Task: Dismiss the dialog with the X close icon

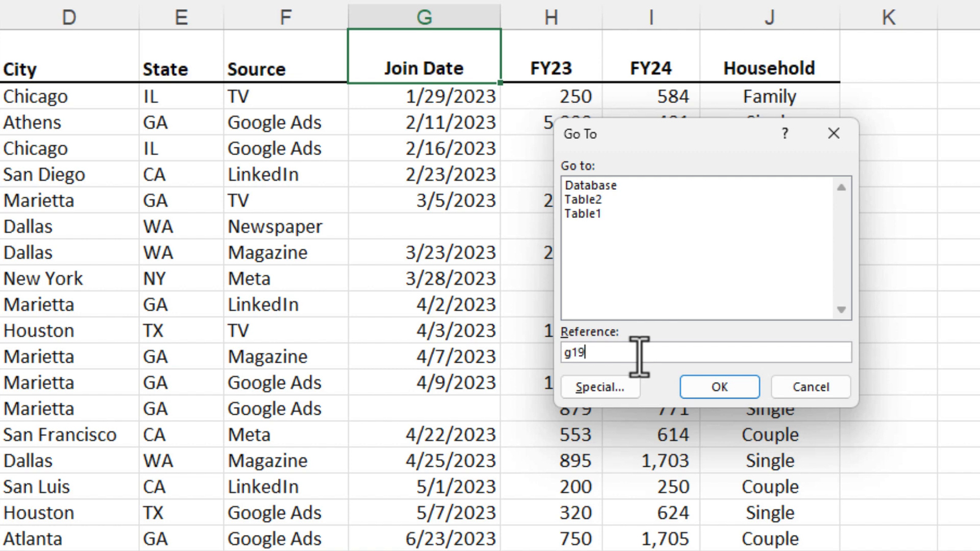Action: point(833,133)
